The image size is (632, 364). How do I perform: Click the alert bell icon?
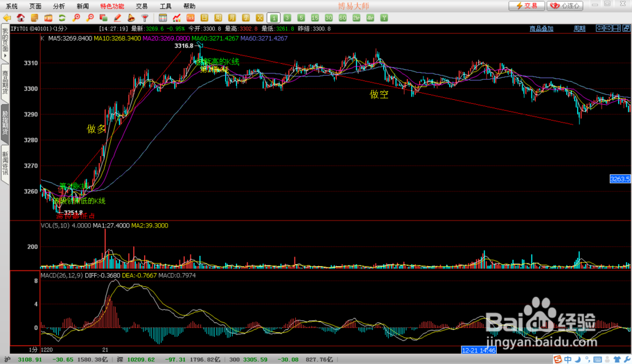tap(131, 18)
